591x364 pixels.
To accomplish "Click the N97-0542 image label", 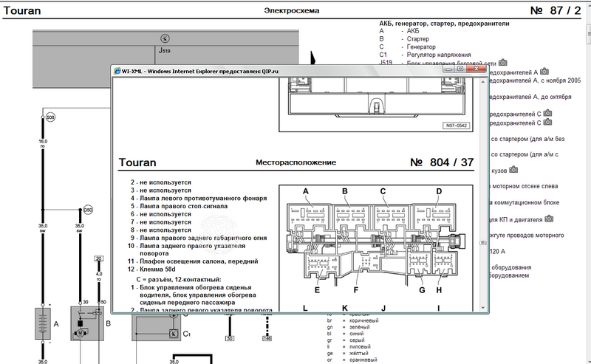I will coord(456,126).
